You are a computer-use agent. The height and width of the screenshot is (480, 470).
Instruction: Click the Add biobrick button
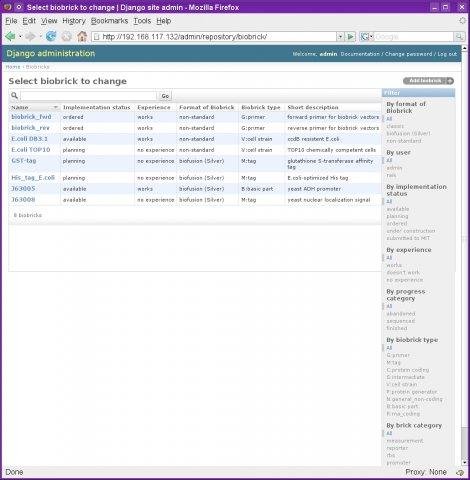pos(428,81)
